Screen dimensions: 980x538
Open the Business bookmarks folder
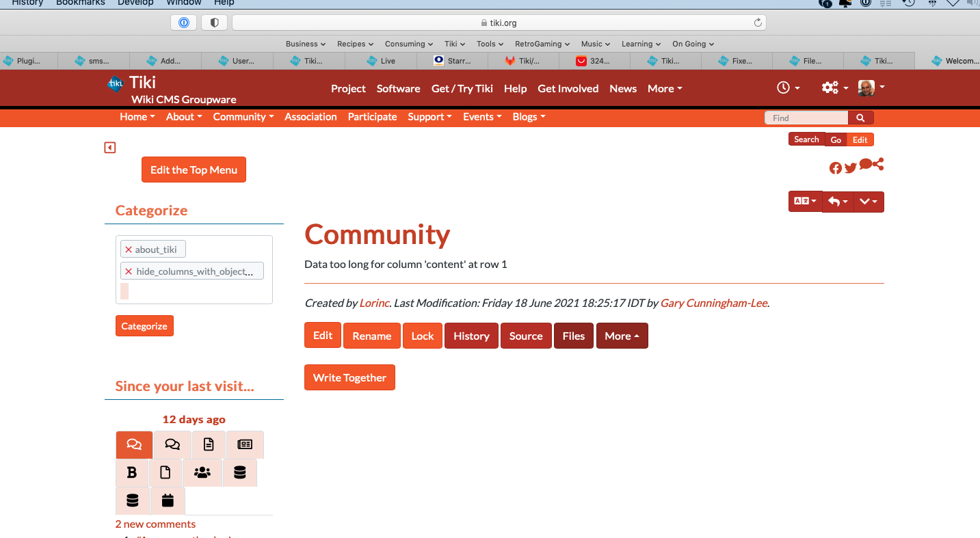(x=306, y=44)
